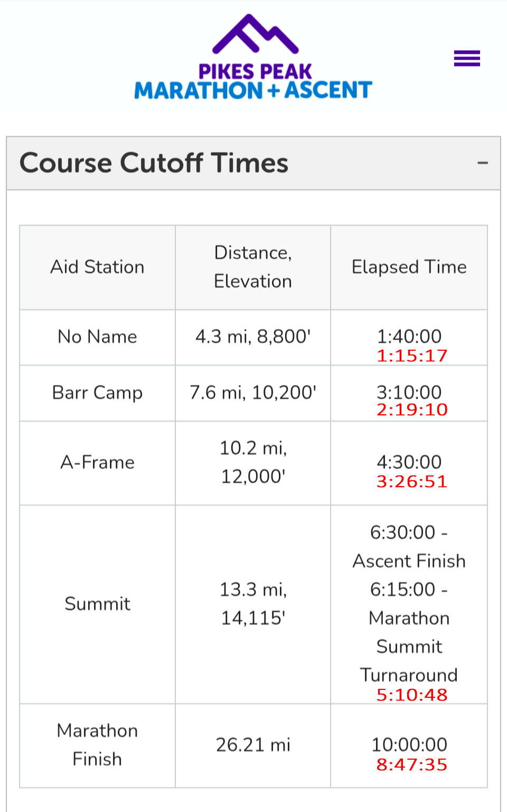Viewport: 507px width, 812px height.
Task: Click the Marathon Finish row label
Action: tap(97, 745)
